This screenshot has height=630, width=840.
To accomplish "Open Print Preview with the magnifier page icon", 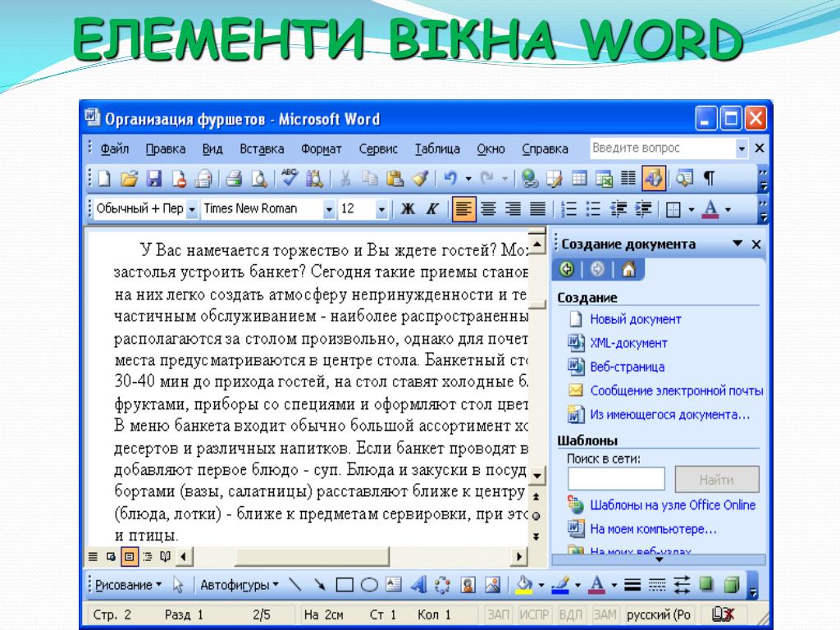I will point(259,178).
